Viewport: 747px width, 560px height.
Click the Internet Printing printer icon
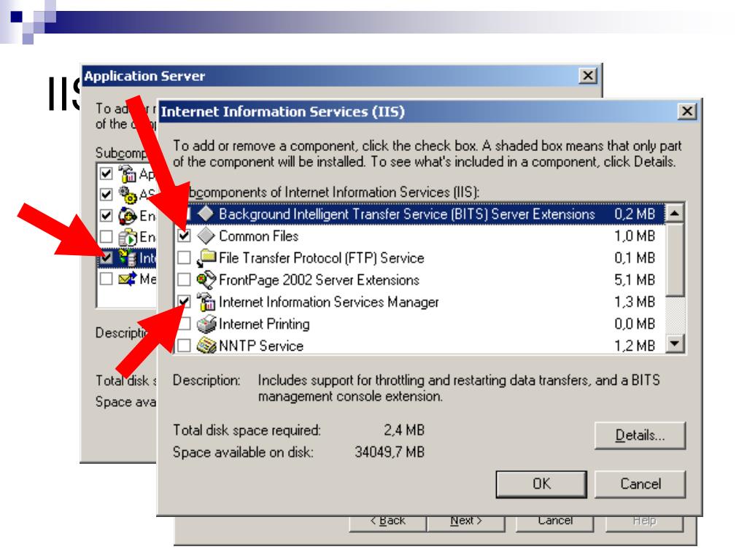tap(206, 324)
